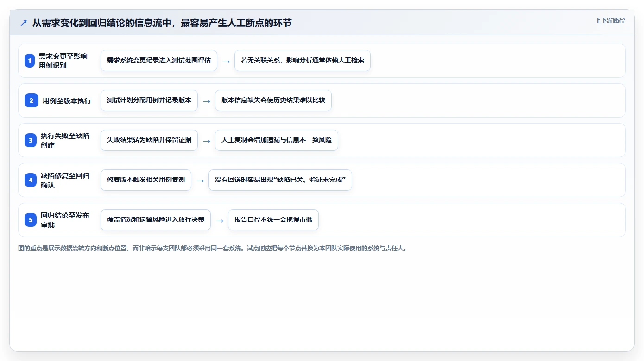
Task: Open the 人工复制会增加遗漏与信息不一致风险 node
Action: pyautogui.click(x=277, y=140)
